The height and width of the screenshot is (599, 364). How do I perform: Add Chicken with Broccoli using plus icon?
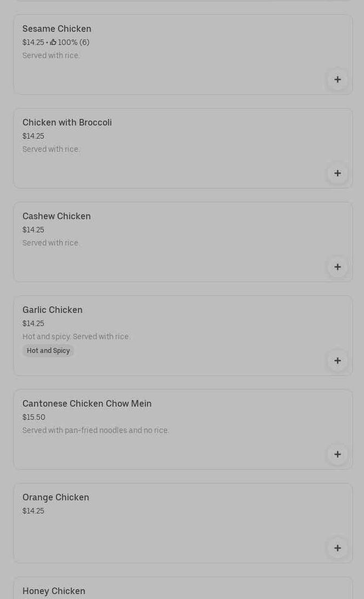[337, 173]
